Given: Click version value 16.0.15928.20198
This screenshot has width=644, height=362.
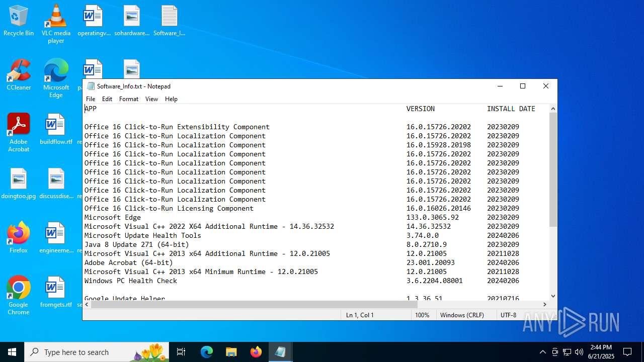Looking at the screenshot, I should tap(439, 145).
